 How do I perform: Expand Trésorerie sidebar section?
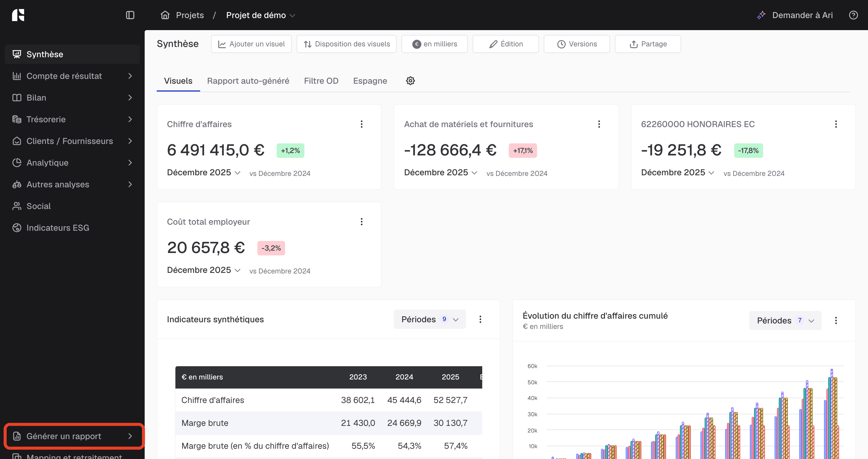(72, 119)
